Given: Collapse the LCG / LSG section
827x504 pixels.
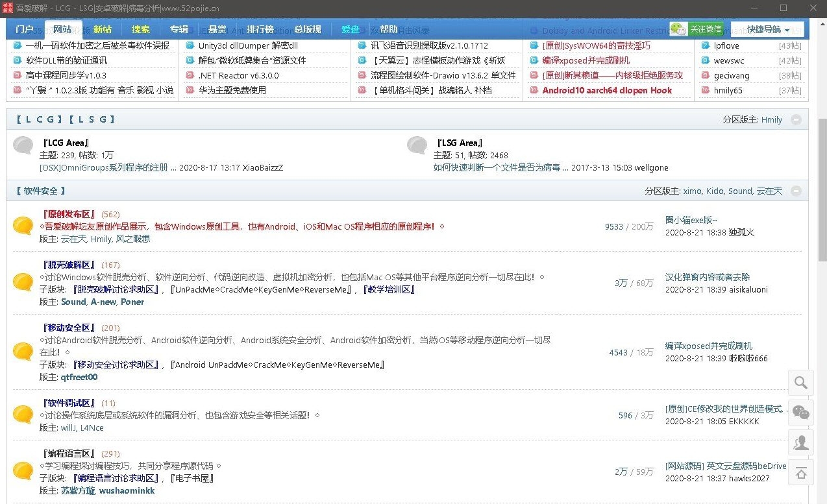Looking at the screenshot, I should [796, 120].
